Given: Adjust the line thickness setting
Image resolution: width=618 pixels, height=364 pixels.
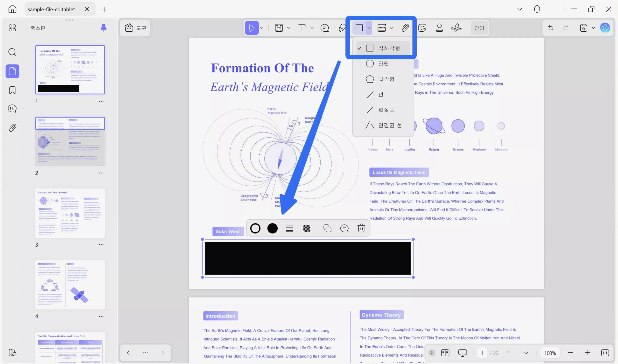Looking at the screenshot, I should click(x=290, y=228).
